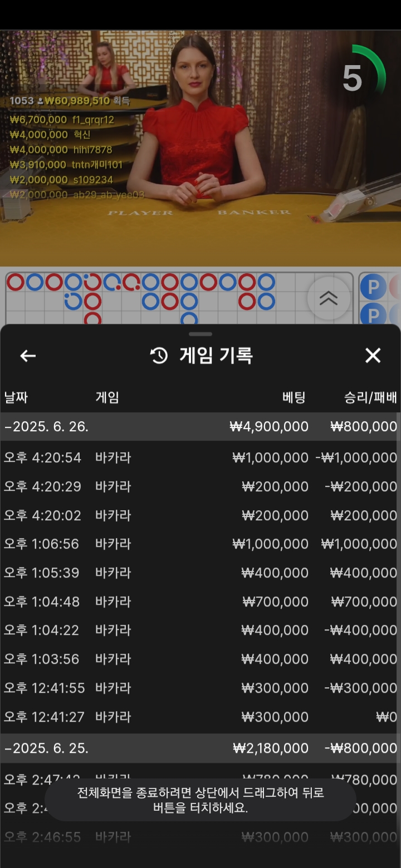Expand the roadmap with double chevron
Screen dimensions: 401x868
[329, 299]
